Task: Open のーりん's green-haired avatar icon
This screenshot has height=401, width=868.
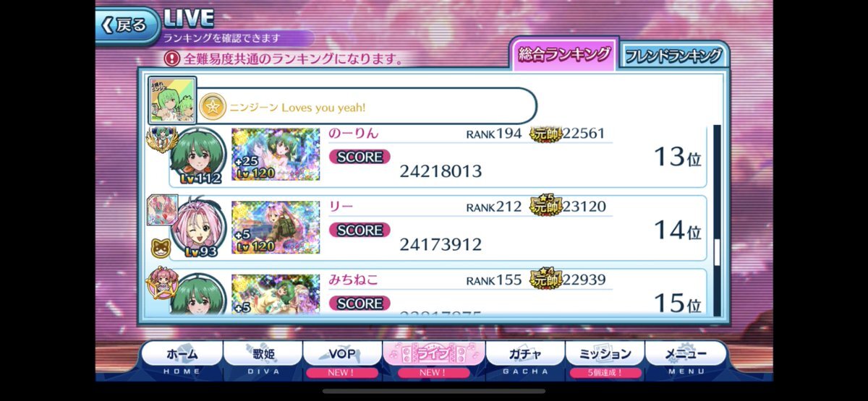Action: pyautogui.click(x=197, y=156)
